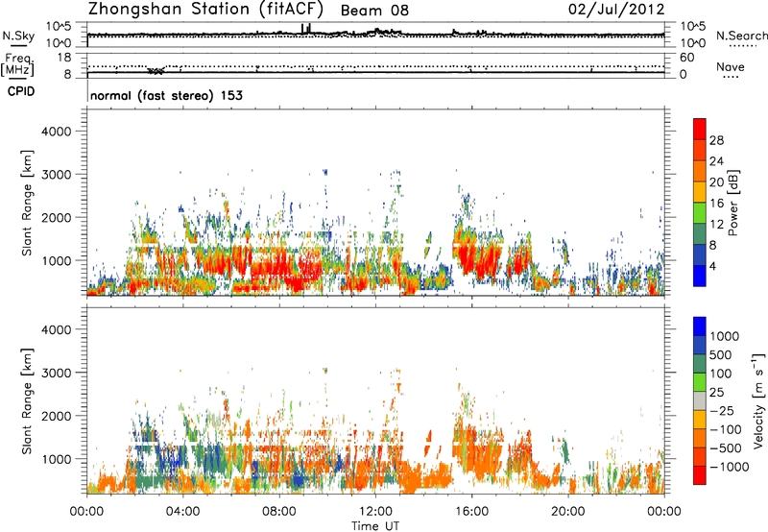The height and width of the screenshot is (532, 768).
Task: Click the 'Velocity [m s-1]' color bar title
Action: click(x=758, y=400)
